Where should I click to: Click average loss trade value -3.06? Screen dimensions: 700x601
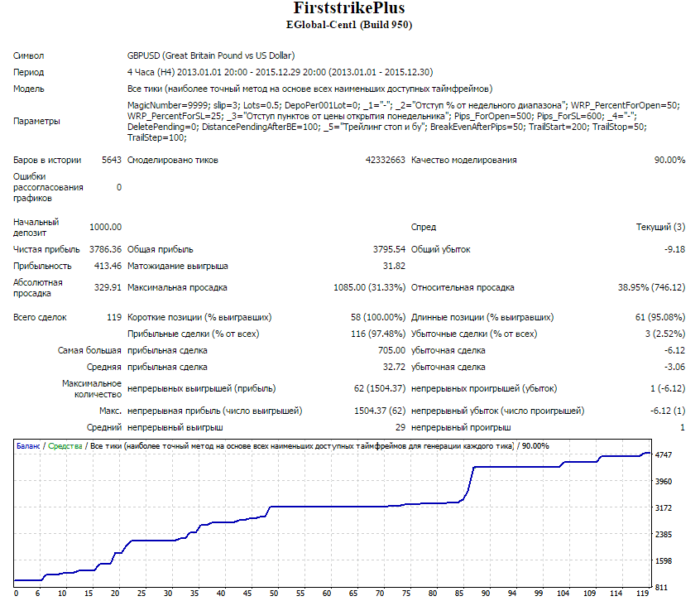pos(674,367)
